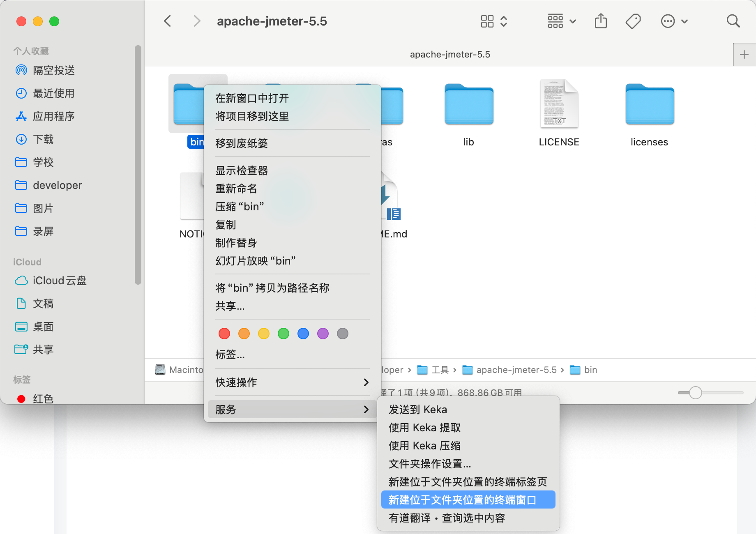Choose 新建位于文件夹位置的终端标签页
756x534 pixels.
[x=468, y=482]
